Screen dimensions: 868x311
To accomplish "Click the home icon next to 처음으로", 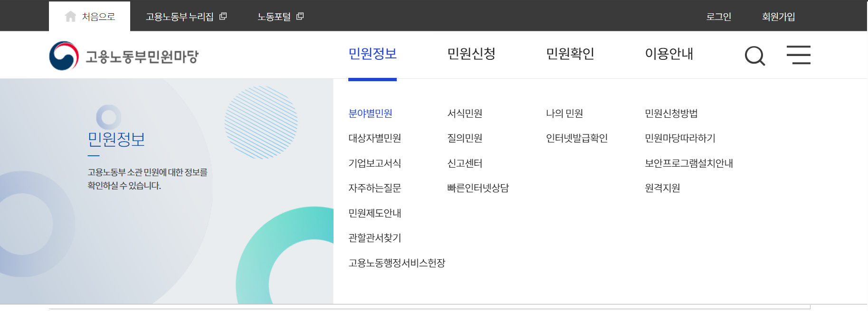I will 70,17.
